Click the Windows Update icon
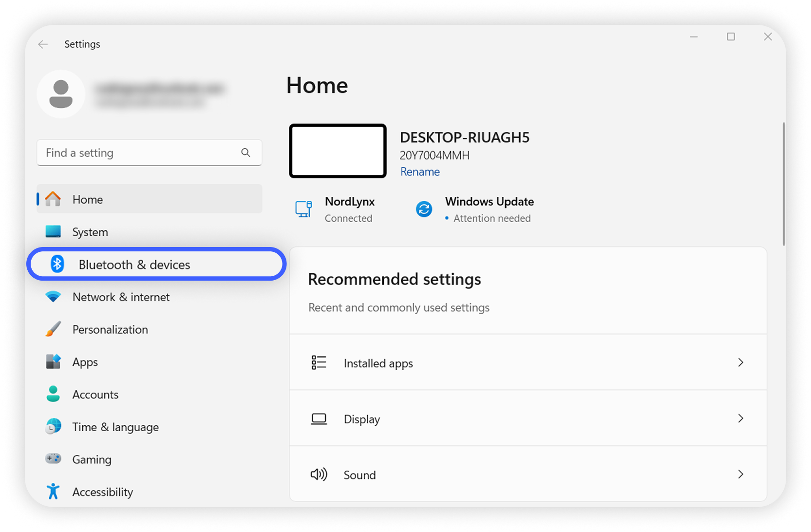 (424, 209)
